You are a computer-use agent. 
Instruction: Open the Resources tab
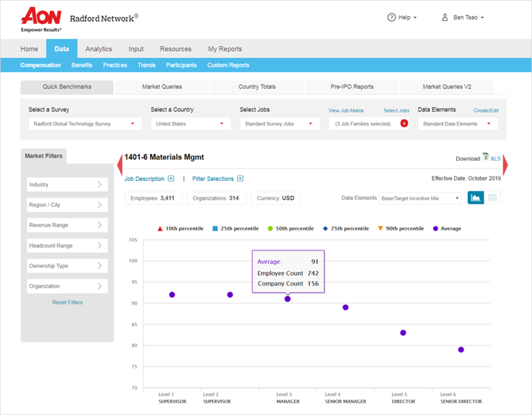tap(176, 49)
